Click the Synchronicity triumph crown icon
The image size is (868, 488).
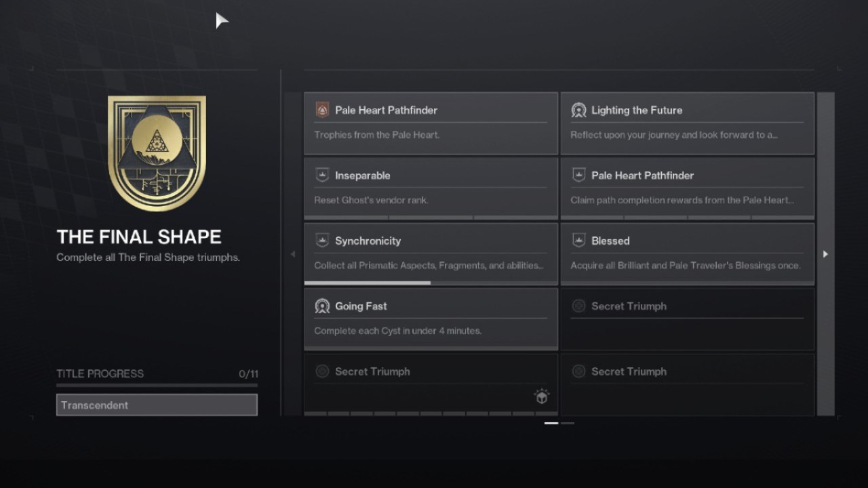[x=322, y=241]
